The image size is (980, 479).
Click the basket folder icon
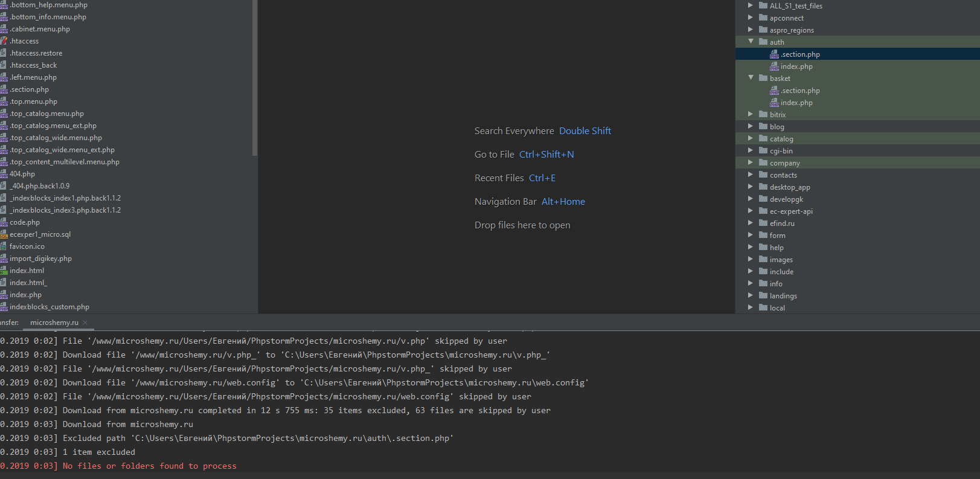pyautogui.click(x=763, y=78)
